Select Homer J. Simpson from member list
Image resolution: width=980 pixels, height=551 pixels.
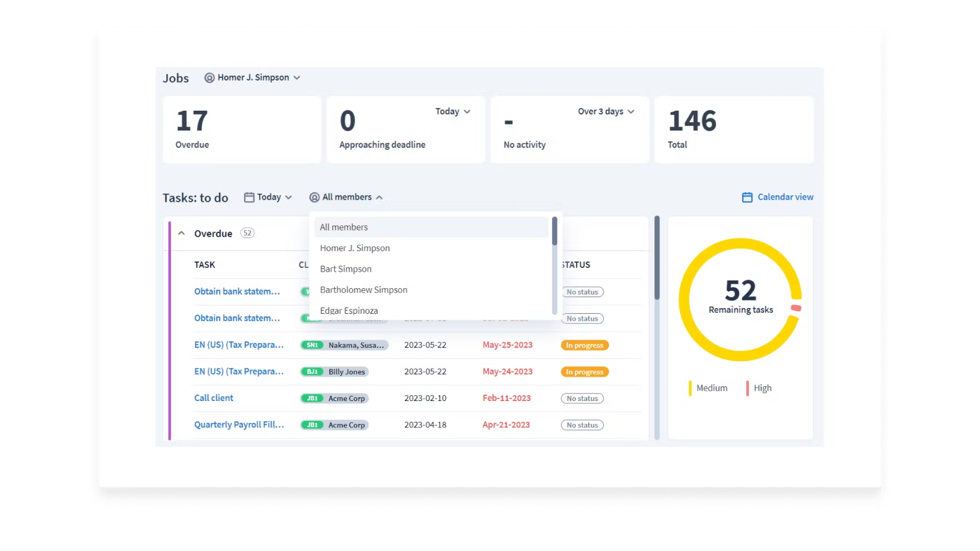(431, 248)
